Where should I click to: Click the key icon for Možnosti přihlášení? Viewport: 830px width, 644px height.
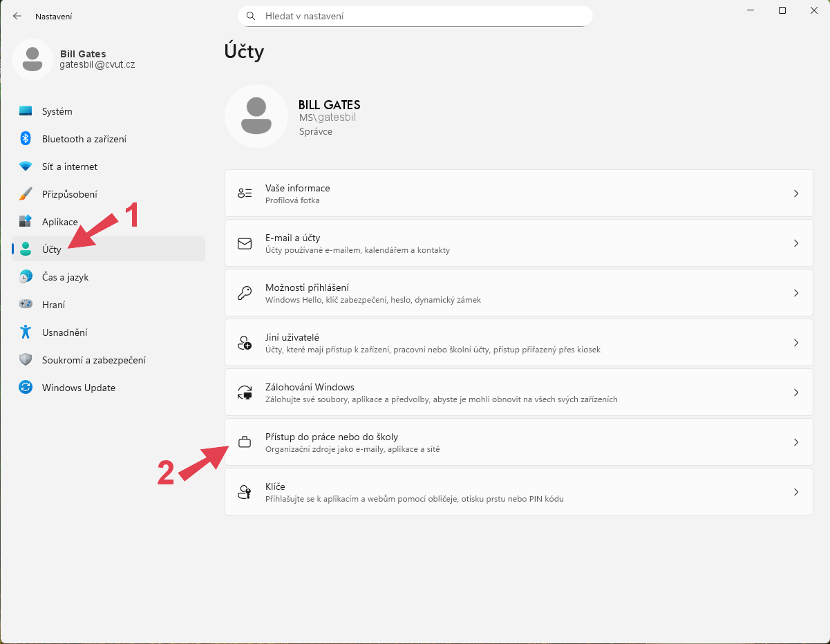[245, 293]
